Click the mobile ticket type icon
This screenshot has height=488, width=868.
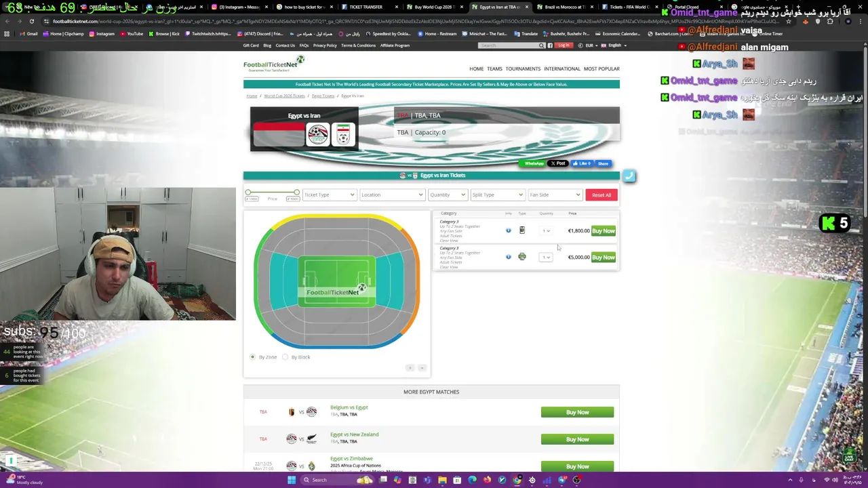pos(521,230)
